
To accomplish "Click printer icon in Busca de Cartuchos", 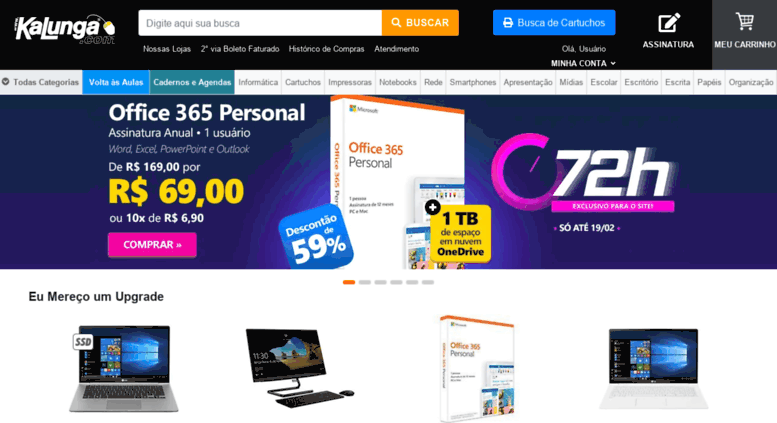I will (x=508, y=23).
